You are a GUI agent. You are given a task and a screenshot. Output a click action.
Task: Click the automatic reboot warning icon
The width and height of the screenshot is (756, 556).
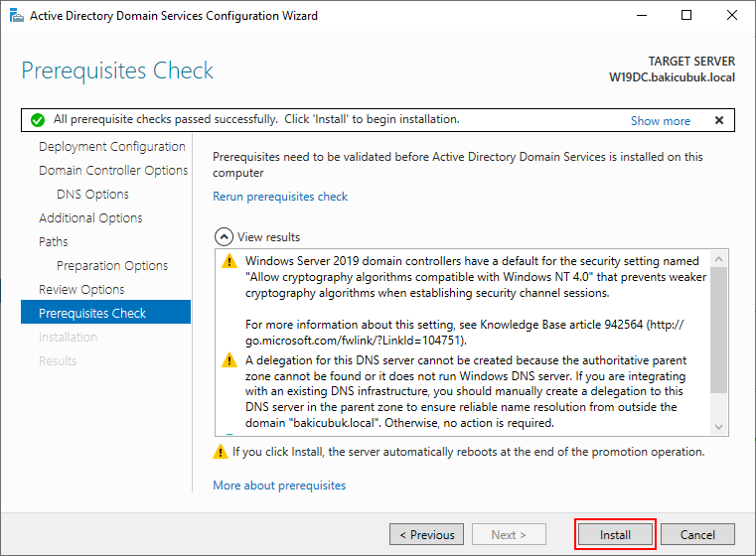coord(221,452)
